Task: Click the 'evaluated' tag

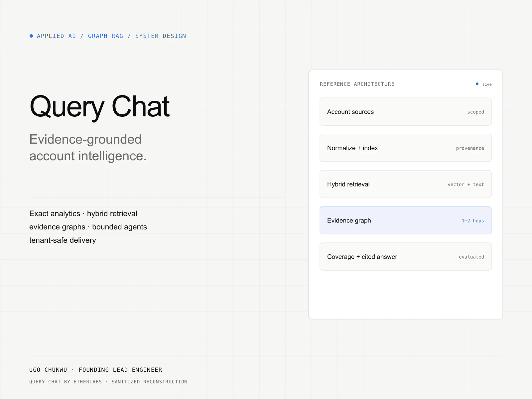Action: [471, 257]
